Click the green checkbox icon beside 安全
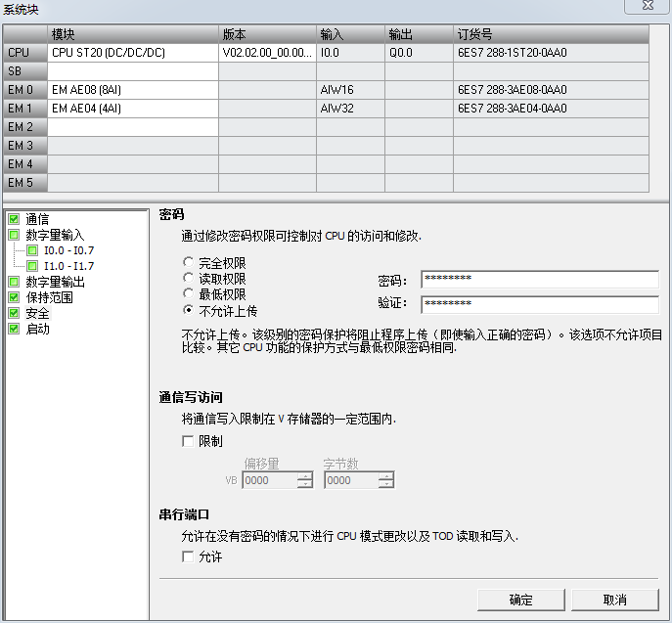The image size is (672, 623). click(x=13, y=313)
